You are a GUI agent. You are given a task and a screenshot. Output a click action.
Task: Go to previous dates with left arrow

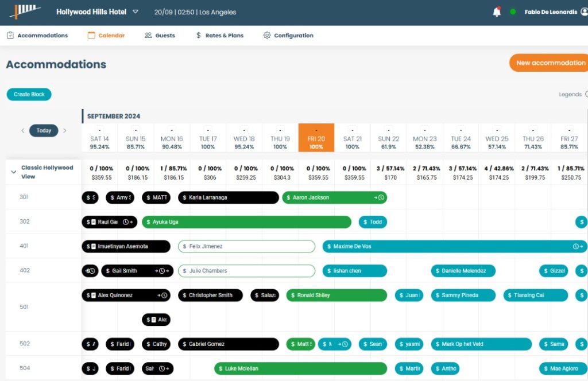coord(23,131)
